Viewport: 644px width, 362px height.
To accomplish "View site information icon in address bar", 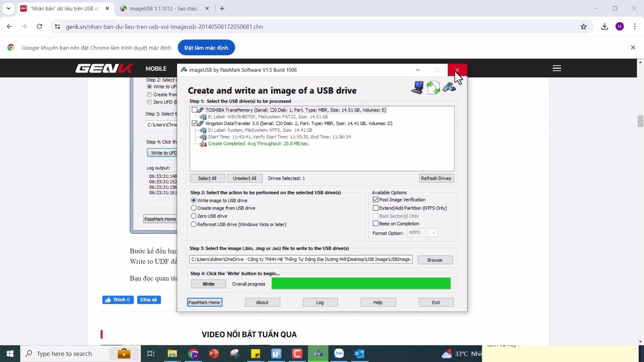I will coord(57,27).
